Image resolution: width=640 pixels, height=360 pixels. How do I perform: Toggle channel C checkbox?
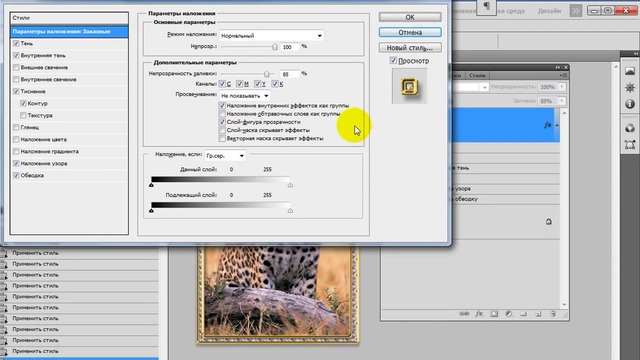pos(222,84)
